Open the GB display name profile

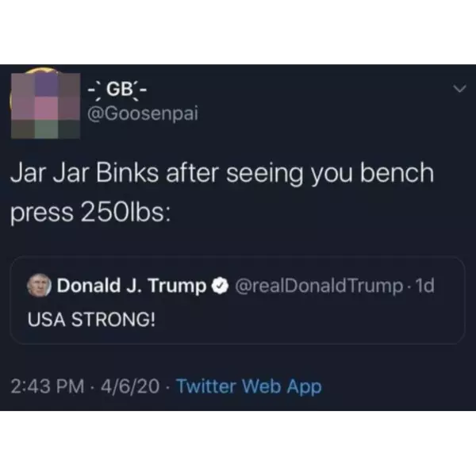tap(117, 90)
